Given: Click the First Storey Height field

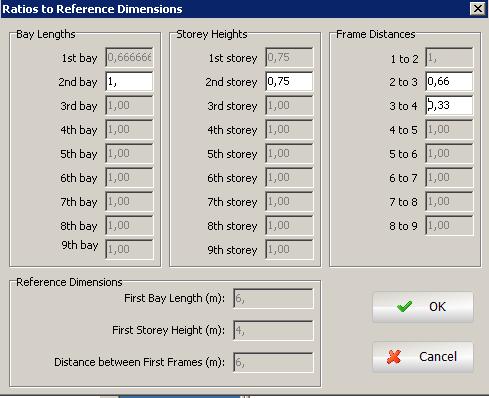Looking at the screenshot, I should (x=273, y=331).
